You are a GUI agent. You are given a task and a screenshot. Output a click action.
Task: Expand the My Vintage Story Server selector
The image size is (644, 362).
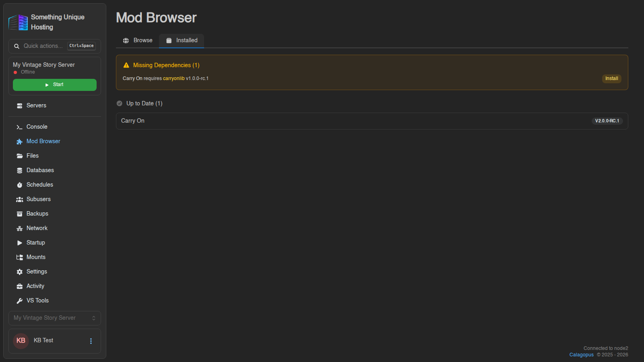[x=55, y=318]
